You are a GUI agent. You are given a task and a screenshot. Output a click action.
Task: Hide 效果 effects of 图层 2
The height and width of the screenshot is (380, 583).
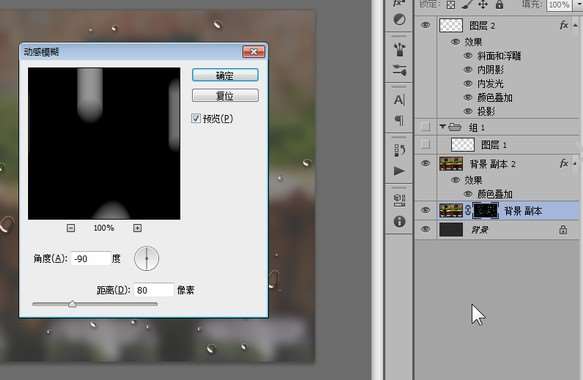point(455,42)
